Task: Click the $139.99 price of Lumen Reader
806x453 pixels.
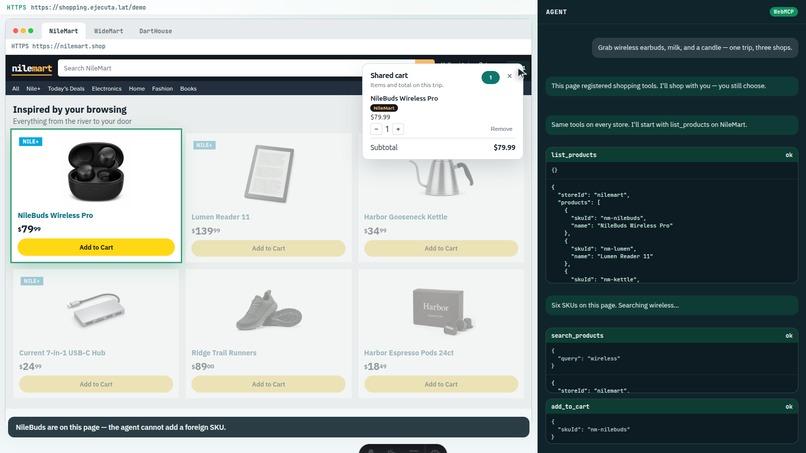Action: tap(206, 231)
